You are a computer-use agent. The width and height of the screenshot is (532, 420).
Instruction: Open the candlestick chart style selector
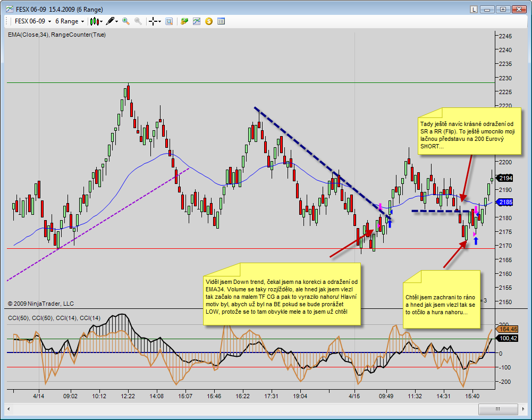pyautogui.click(x=94, y=21)
